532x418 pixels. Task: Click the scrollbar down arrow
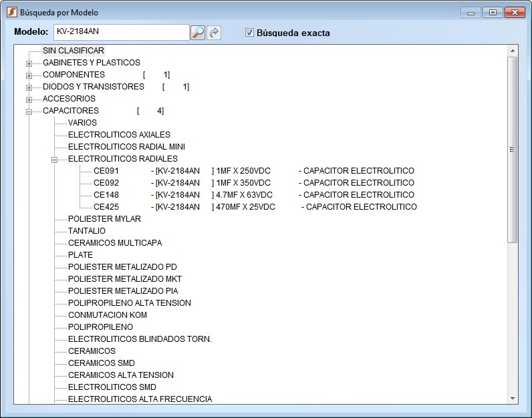click(x=513, y=399)
